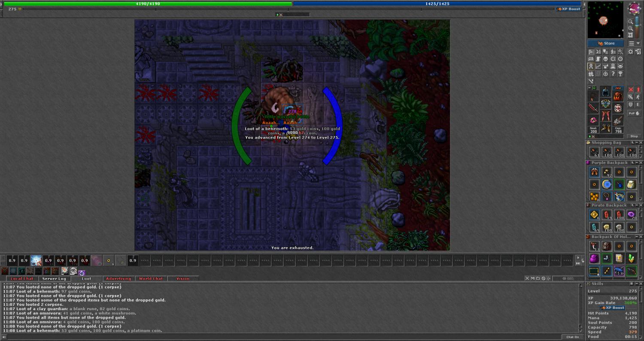Click the pink ring equipment slot
The height and width of the screenshot is (341, 644).
(x=593, y=120)
